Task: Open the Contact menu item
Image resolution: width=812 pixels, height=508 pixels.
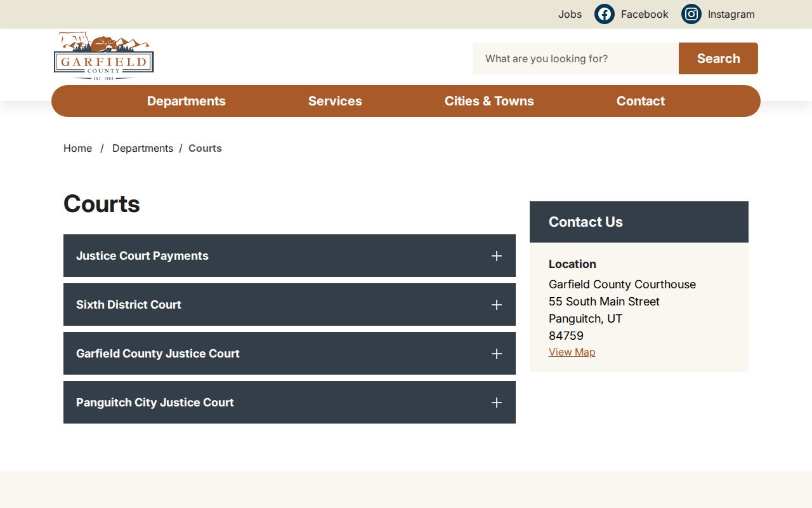Action: (641, 101)
